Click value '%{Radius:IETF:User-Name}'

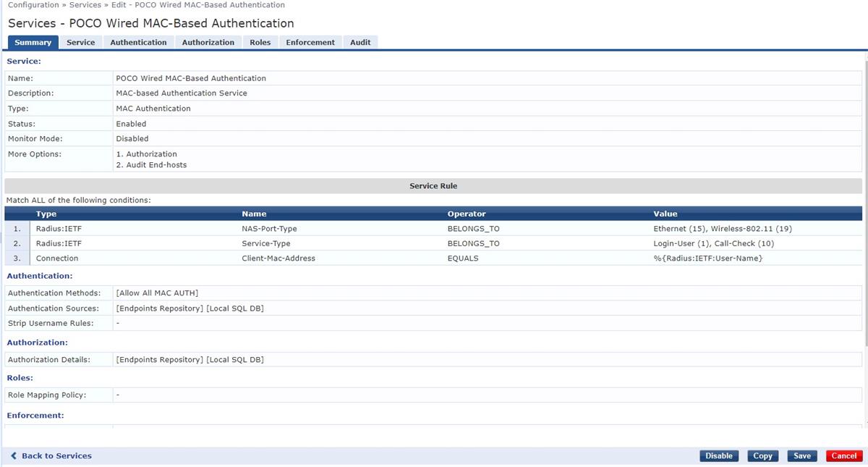coord(708,258)
